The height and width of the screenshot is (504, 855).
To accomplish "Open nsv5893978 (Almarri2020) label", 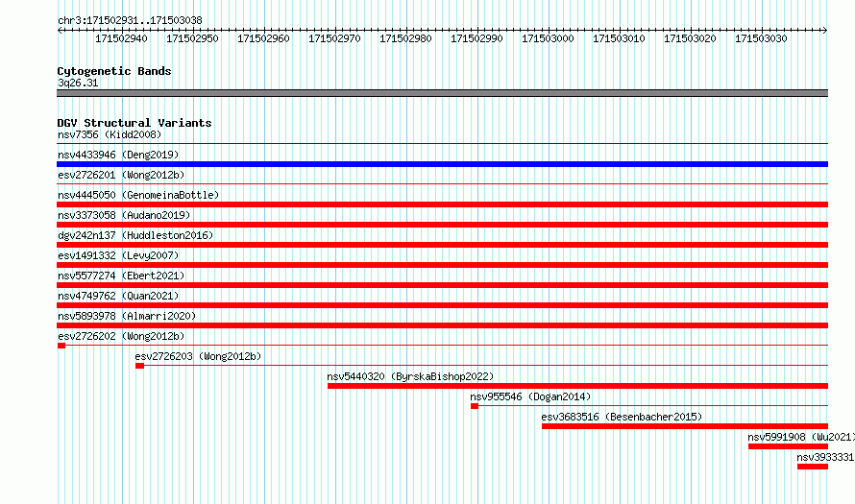I will (x=127, y=316).
